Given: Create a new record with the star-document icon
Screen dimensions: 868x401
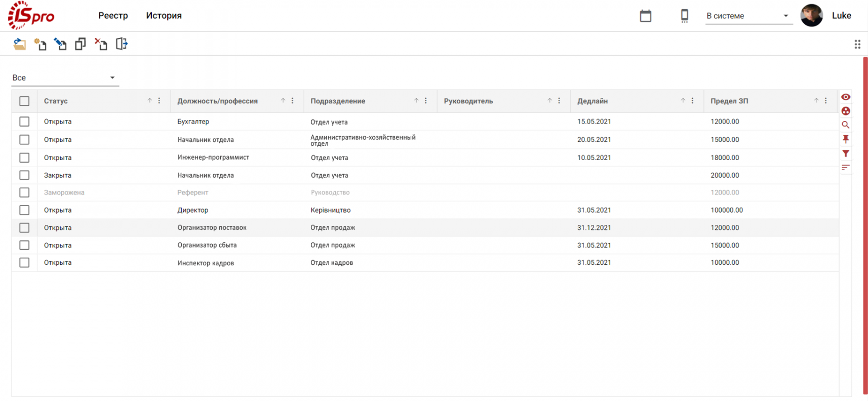Looking at the screenshot, I should [x=40, y=44].
